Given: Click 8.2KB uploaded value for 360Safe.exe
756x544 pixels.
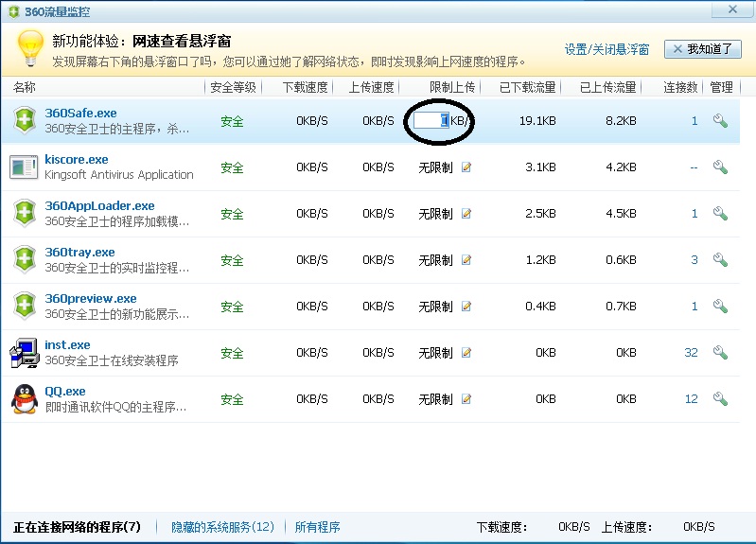Looking at the screenshot, I should [621, 121].
